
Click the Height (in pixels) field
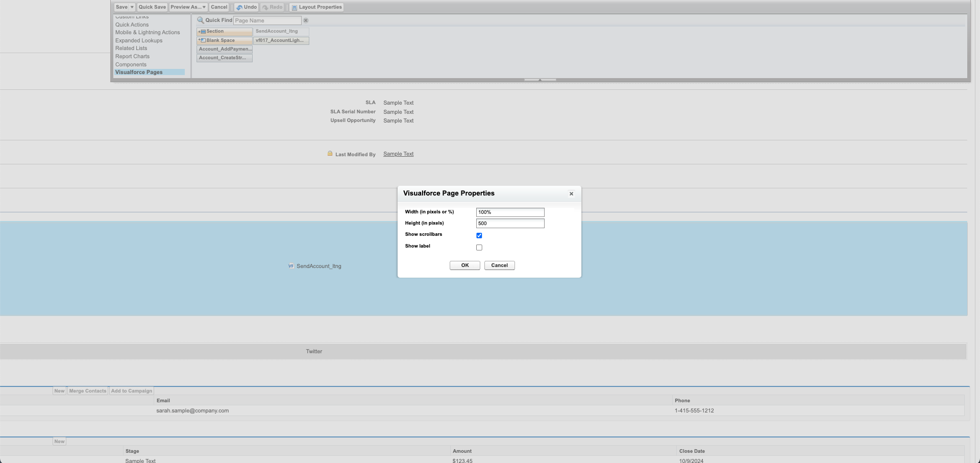510,224
